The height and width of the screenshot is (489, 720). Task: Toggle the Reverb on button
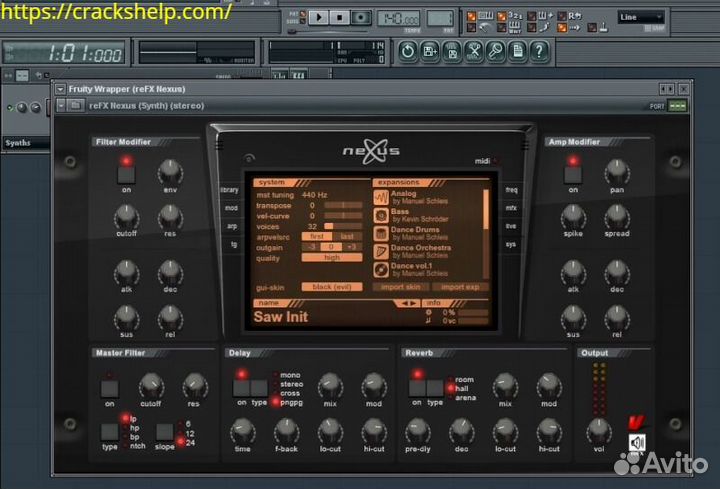tap(417, 388)
